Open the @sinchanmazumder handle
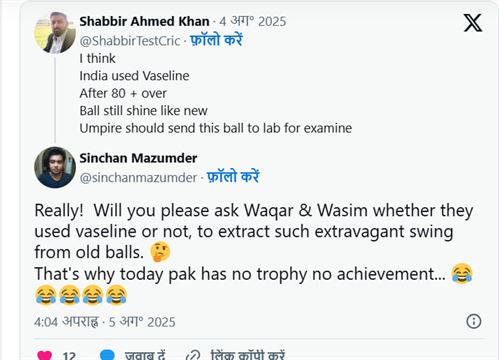 pos(138,177)
